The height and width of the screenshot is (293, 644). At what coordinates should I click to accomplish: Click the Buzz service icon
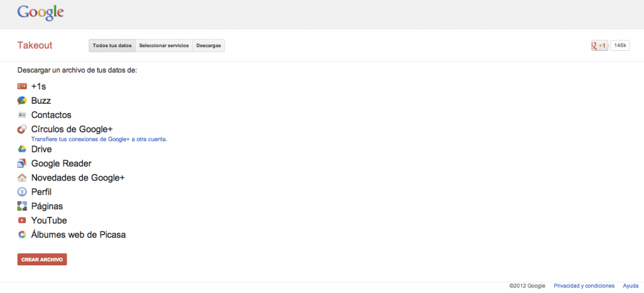pos(22,101)
